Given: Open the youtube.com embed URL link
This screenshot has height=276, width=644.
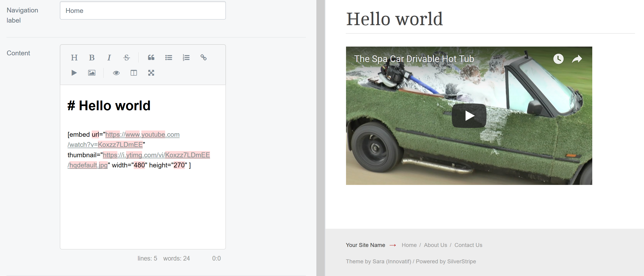Looking at the screenshot, I should (x=143, y=134).
